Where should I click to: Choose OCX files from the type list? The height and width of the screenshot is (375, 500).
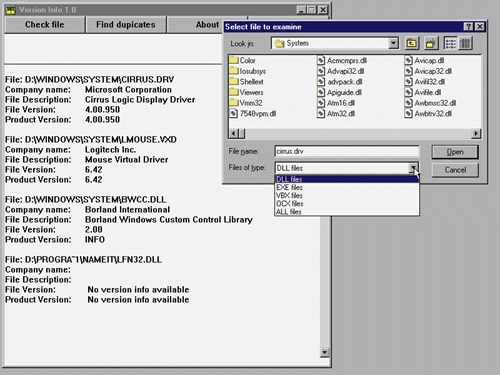[x=347, y=204]
